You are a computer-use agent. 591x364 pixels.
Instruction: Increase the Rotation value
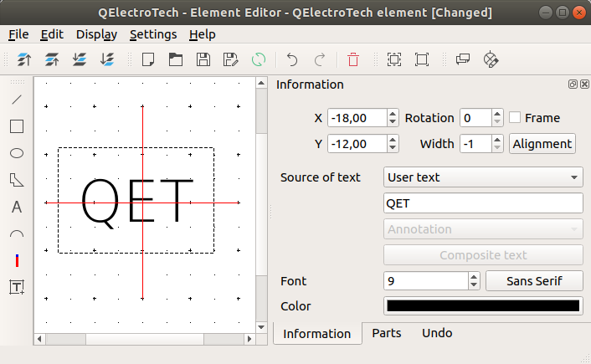(x=497, y=114)
